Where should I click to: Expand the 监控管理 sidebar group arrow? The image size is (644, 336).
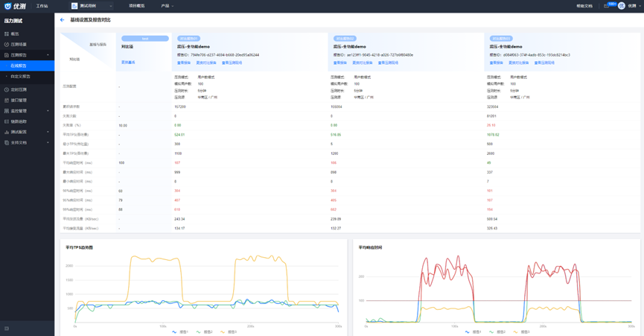(x=48, y=111)
